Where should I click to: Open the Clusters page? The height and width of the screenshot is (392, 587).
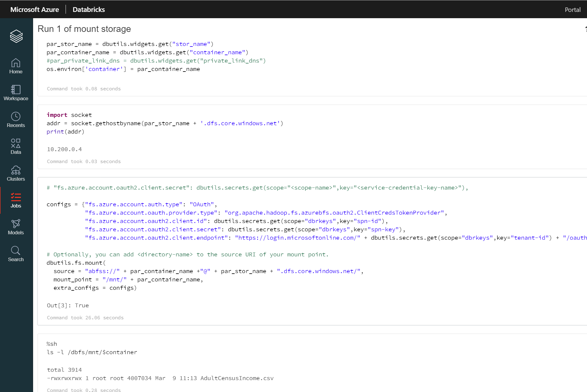click(16, 173)
